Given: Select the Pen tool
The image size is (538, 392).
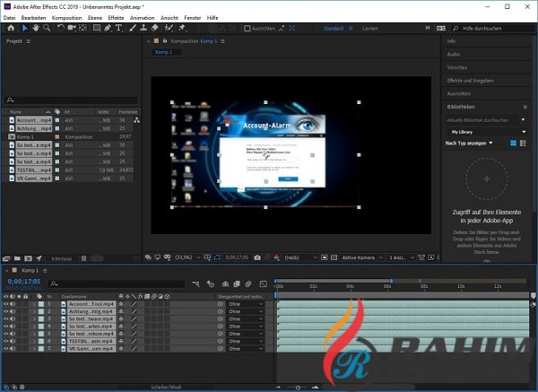Looking at the screenshot, I should point(107,28).
